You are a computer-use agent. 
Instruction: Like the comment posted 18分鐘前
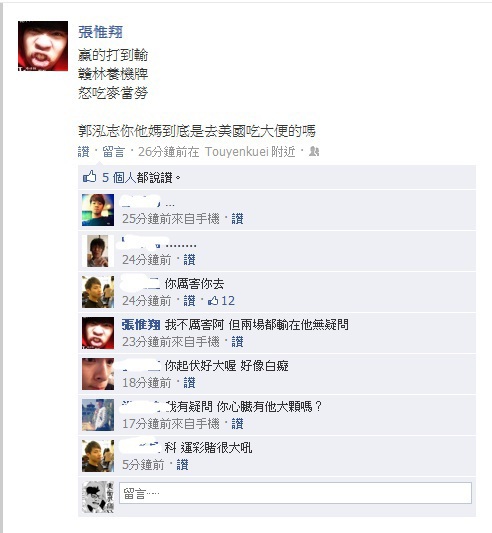click(x=189, y=383)
